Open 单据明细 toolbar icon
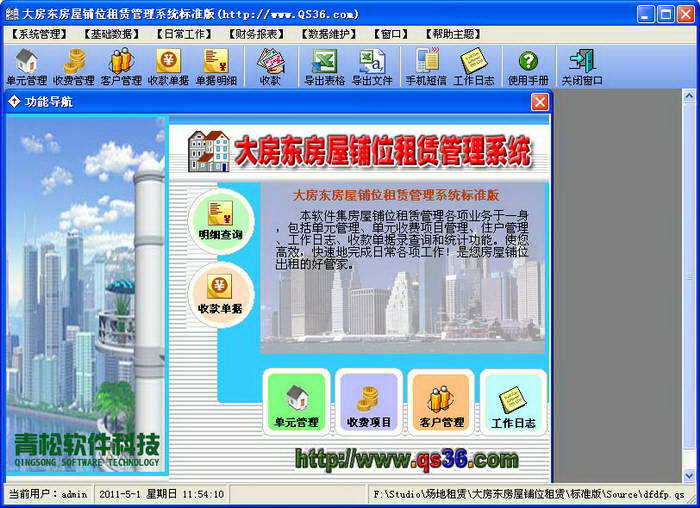The height and width of the screenshot is (508, 700). (216, 67)
